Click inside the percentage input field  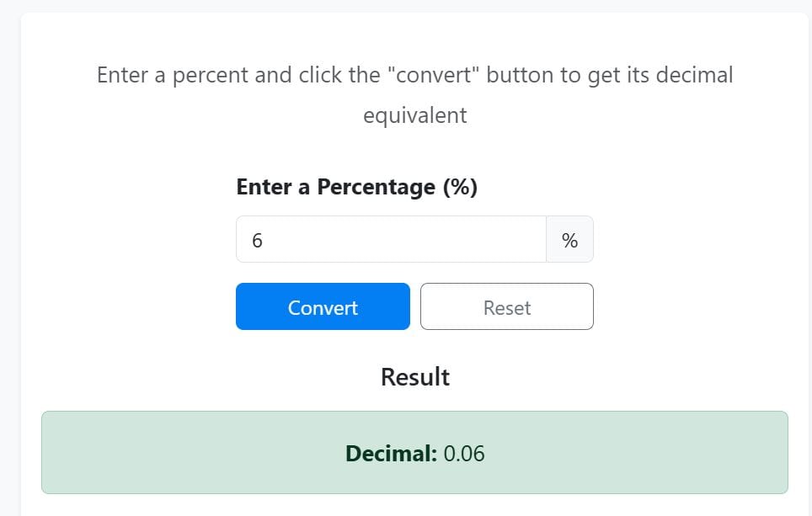click(x=392, y=239)
